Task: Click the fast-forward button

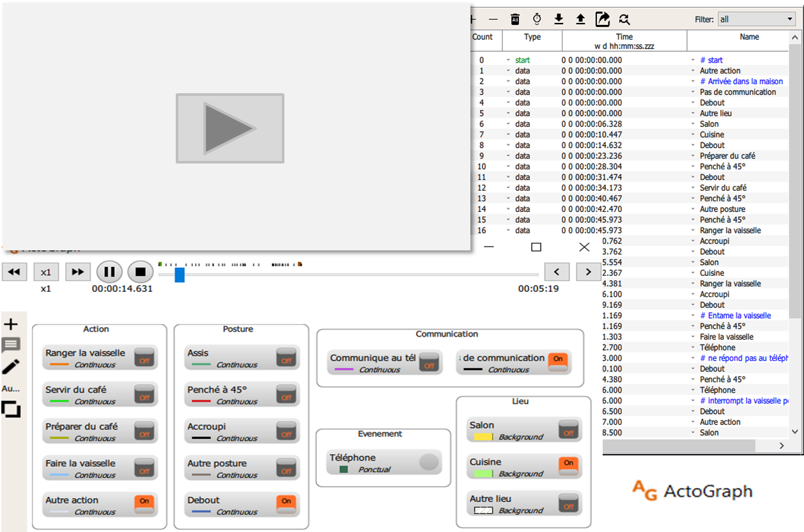Action: (x=78, y=272)
